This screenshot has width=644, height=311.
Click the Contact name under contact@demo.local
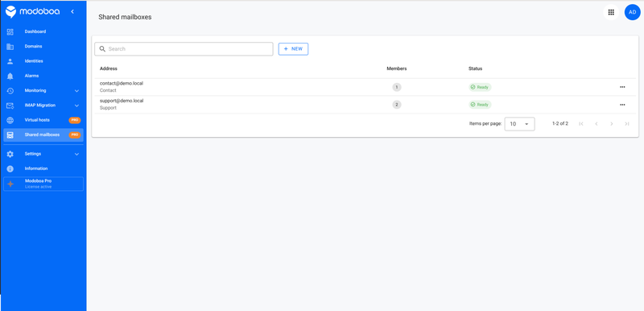click(x=108, y=90)
